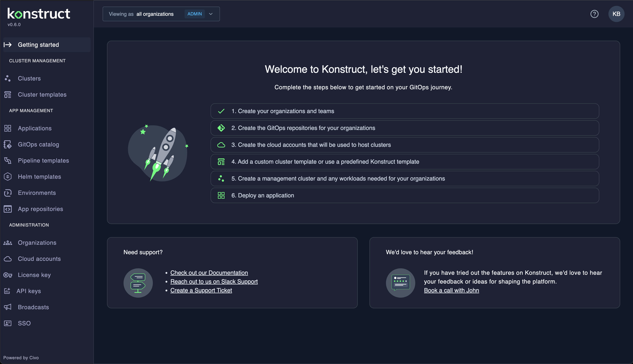Open Getting started in the sidebar
This screenshot has width=633, height=364.
pos(47,45)
